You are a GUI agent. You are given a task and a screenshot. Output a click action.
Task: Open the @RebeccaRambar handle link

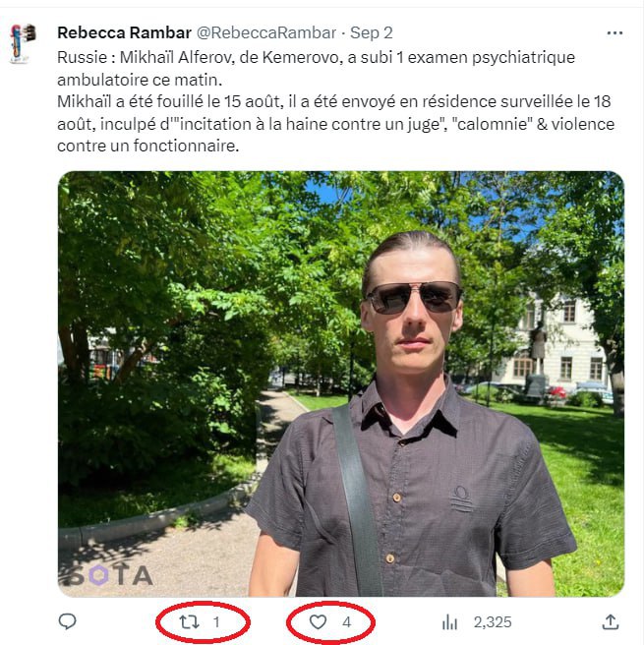pos(266,32)
